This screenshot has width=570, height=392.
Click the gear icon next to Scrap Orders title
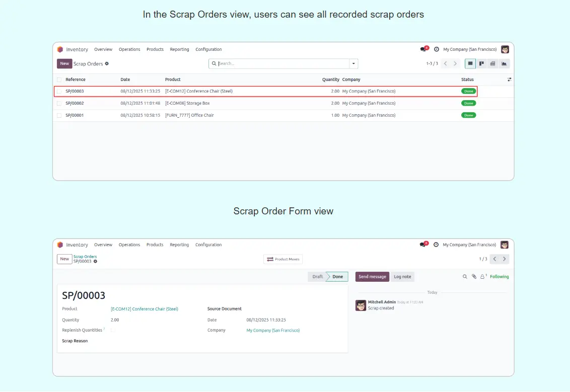(x=107, y=64)
